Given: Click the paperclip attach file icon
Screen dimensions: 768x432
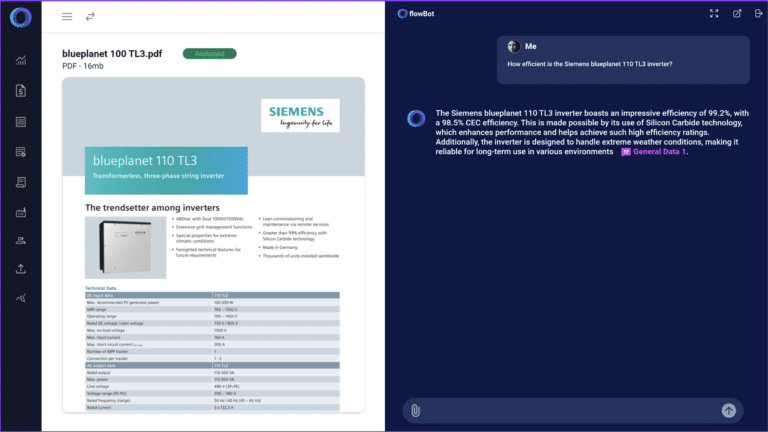Looking at the screenshot, I should click(x=415, y=410).
